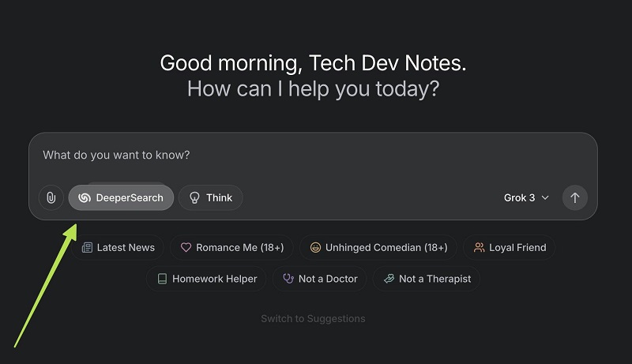Click the Switch to Suggestions link
This screenshot has height=364, width=632.
pyautogui.click(x=313, y=318)
